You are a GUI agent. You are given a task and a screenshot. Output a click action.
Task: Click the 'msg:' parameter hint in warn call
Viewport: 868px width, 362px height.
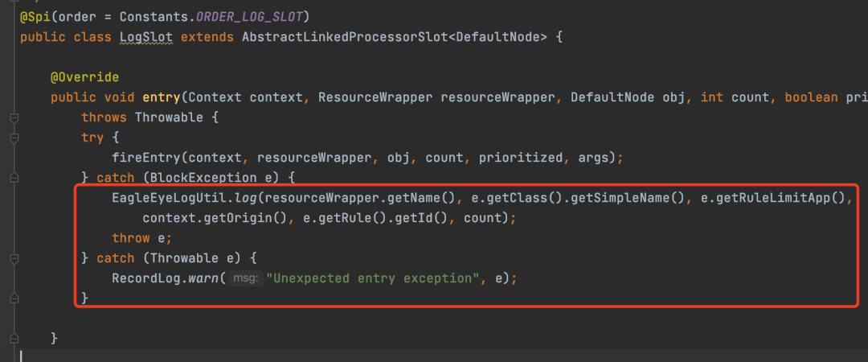pos(244,279)
